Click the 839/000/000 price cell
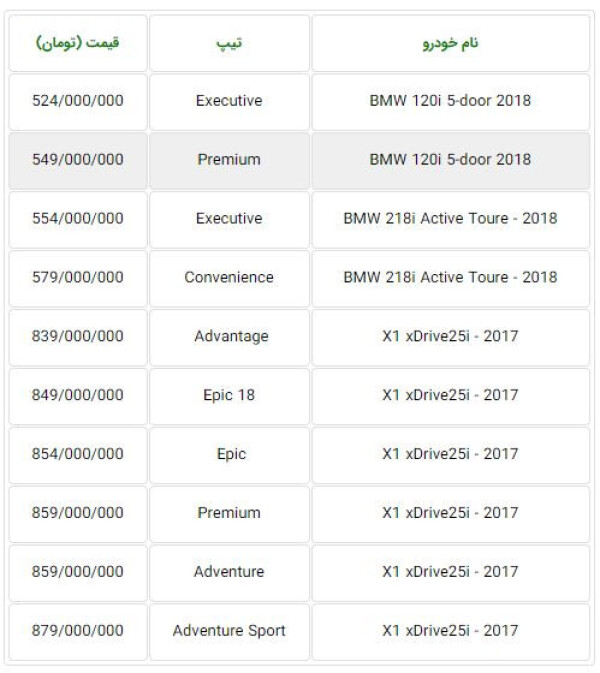This screenshot has height=673, width=600. click(x=78, y=337)
